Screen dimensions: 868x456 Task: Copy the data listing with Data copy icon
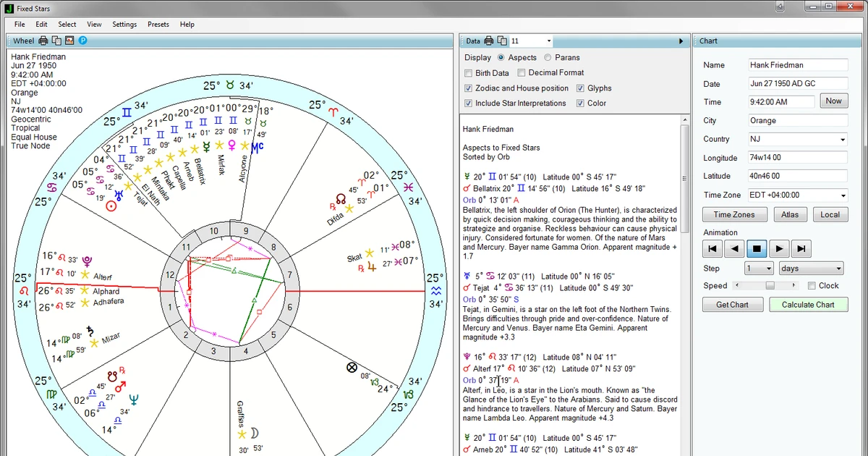tap(502, 41)
